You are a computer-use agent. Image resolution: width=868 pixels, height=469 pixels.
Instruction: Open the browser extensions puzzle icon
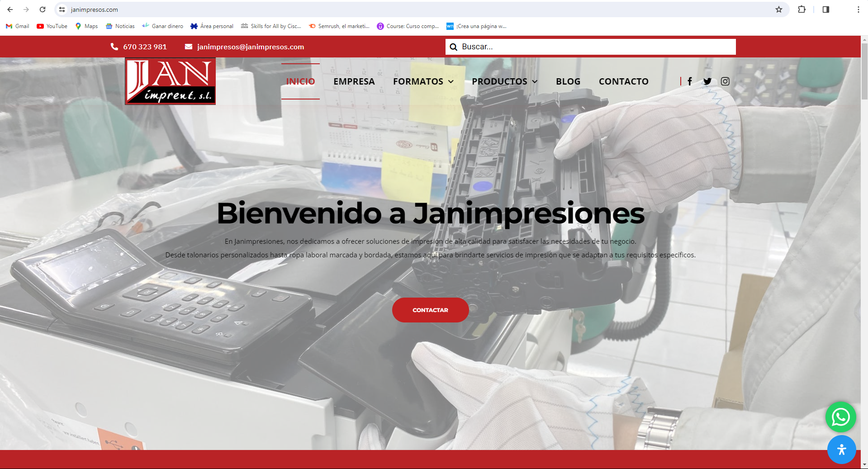coord(802,9)
